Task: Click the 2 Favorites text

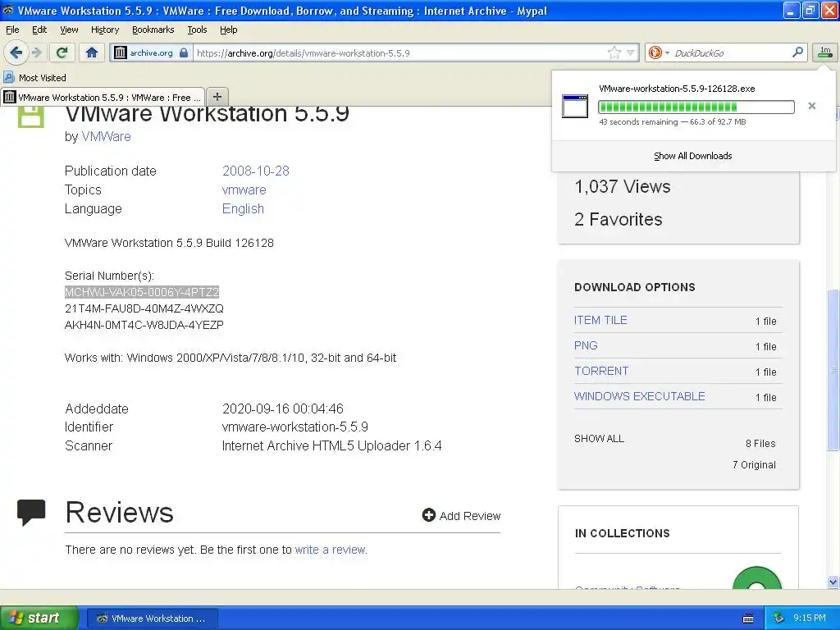Action: [619, 219]
